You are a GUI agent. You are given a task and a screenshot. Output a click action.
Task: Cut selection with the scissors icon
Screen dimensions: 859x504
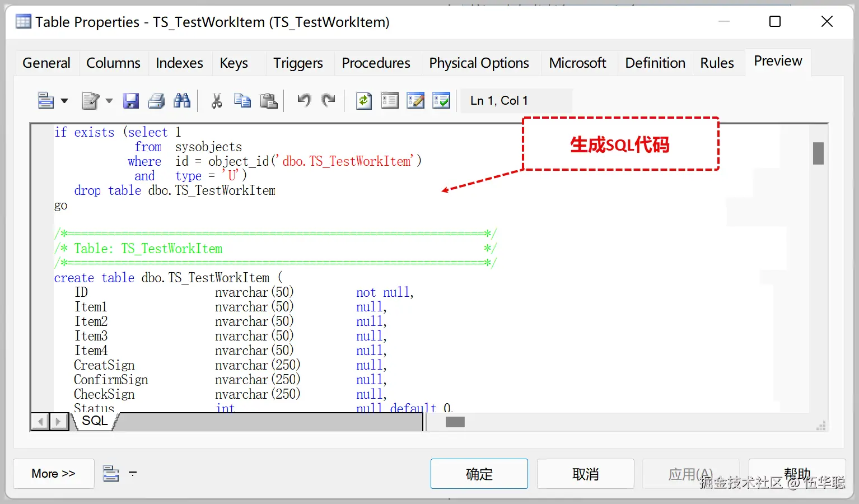(x=216, y=101)
